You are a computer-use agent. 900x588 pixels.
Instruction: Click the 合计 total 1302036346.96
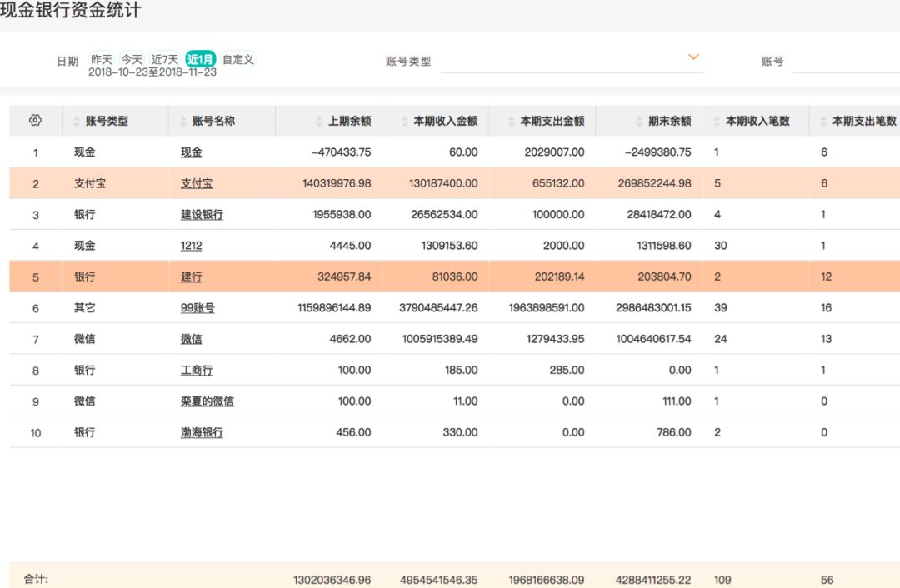click(x=332, y=580)
